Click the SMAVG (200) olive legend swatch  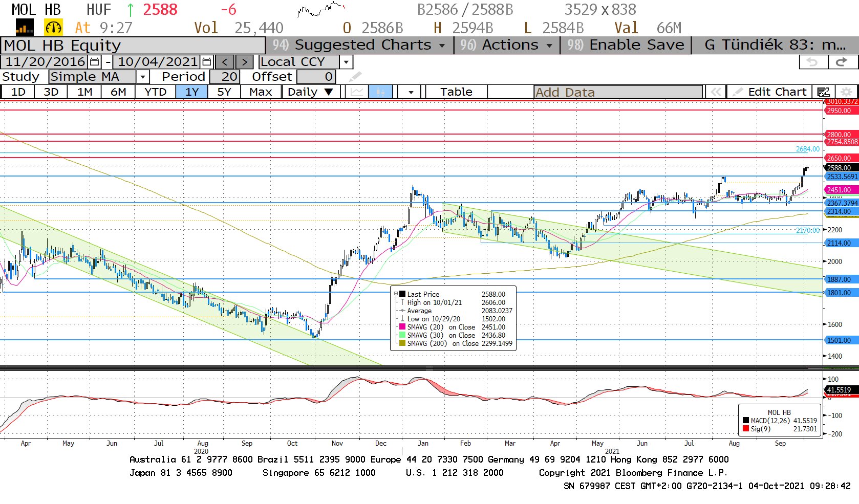point(402,343)
